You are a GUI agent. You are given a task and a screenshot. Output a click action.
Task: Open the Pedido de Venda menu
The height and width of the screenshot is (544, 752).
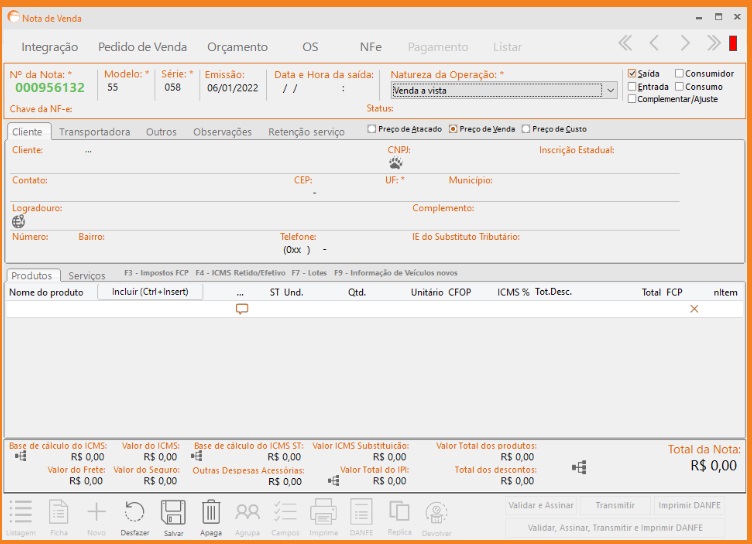(x=142, y=47)
